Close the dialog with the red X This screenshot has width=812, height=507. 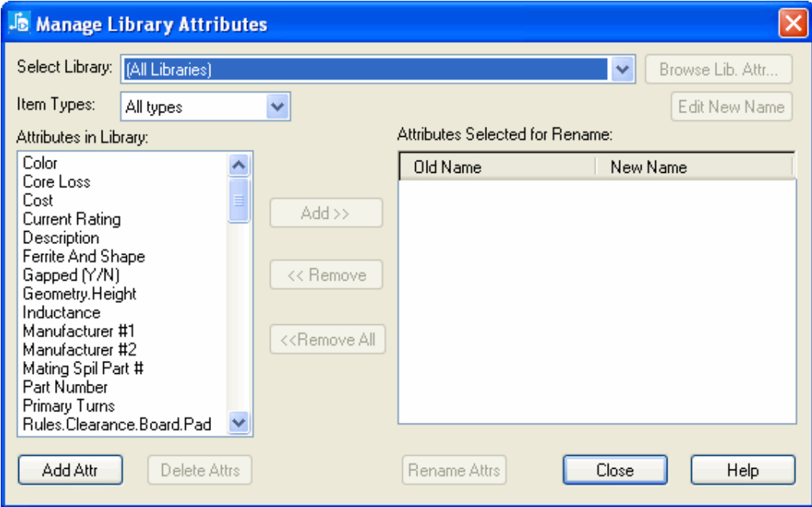[x=791, y=24]
